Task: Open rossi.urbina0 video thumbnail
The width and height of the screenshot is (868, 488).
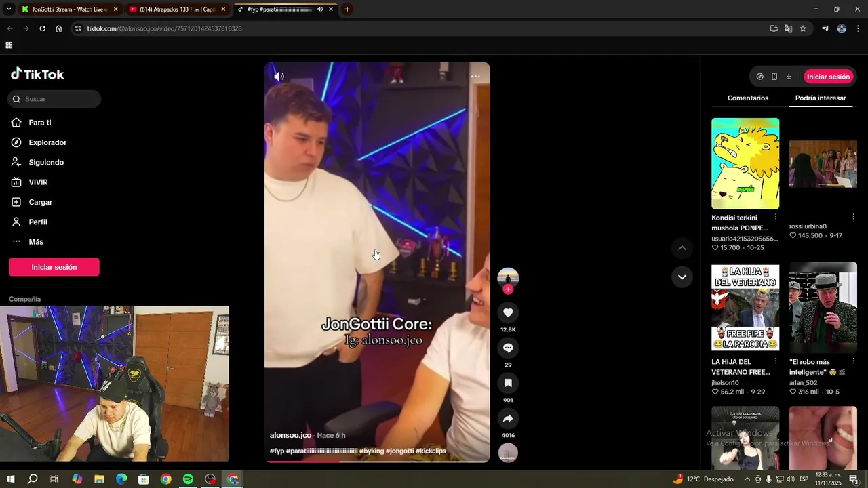Action: (823, 163)
